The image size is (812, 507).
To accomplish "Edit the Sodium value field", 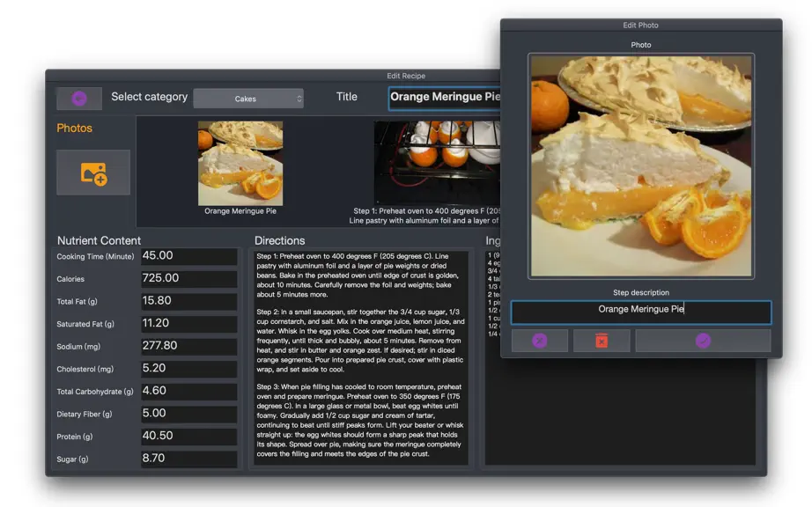I will [189, 346].
